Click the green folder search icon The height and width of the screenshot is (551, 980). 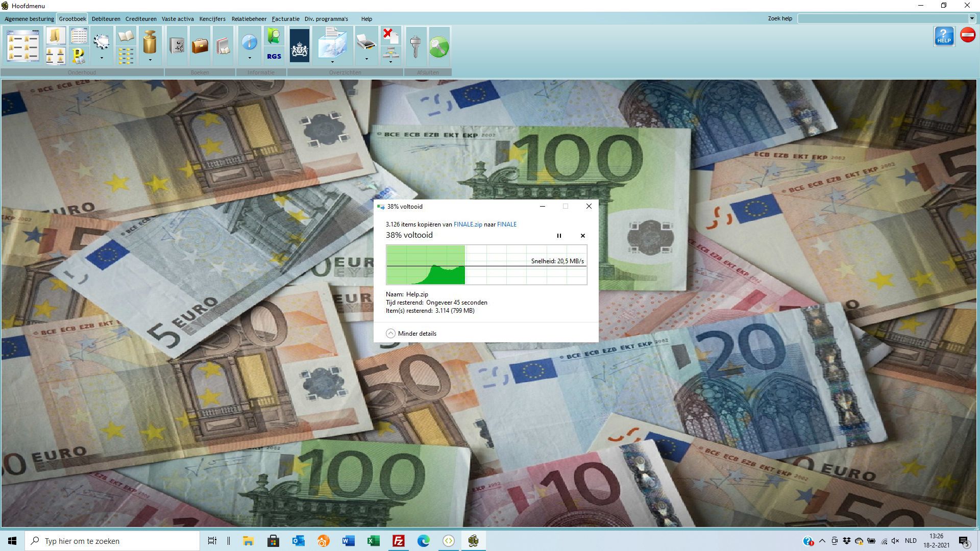click(x=274, y=36)
